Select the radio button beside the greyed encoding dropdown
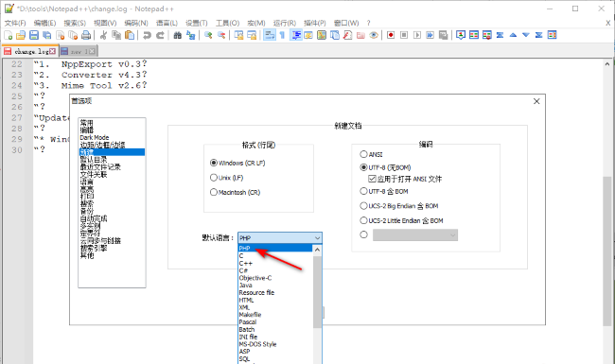615x364 pixels. (363, 234)
